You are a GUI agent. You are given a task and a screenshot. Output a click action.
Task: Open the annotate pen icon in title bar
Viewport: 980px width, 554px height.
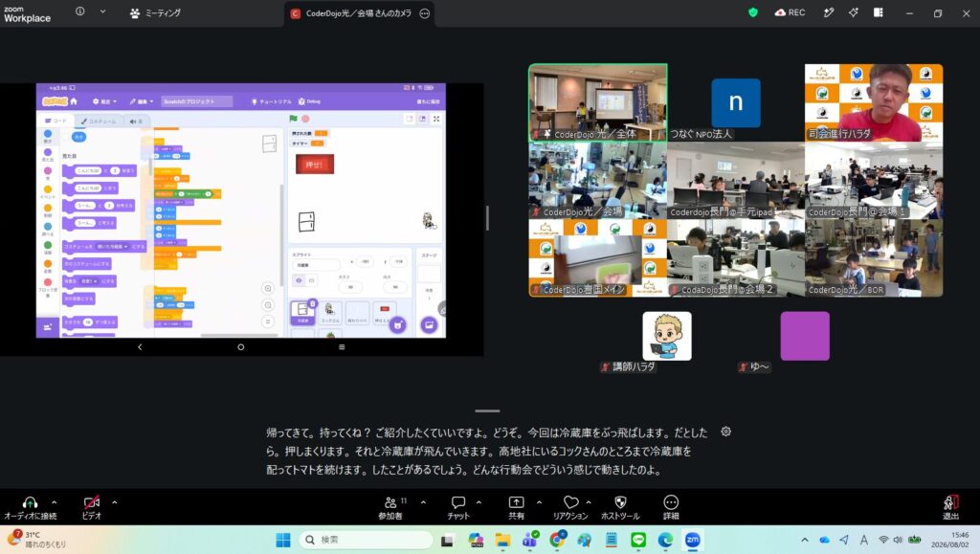[829, 12]
